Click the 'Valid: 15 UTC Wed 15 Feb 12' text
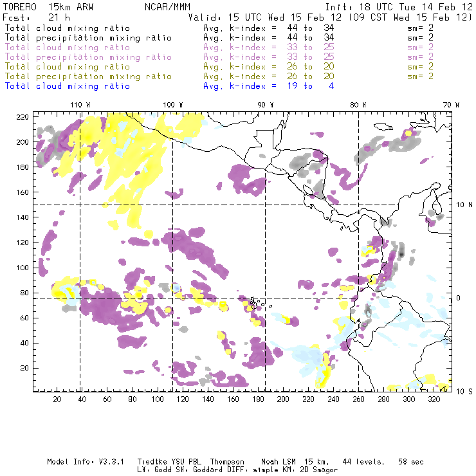 265,17
